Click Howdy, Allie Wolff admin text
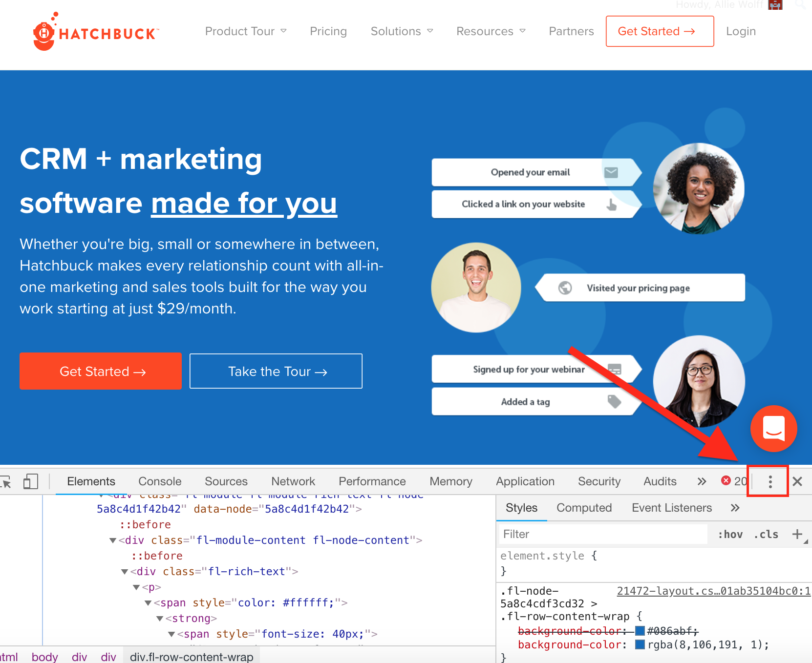Screen dimensions: 812x663 (719, 5)
